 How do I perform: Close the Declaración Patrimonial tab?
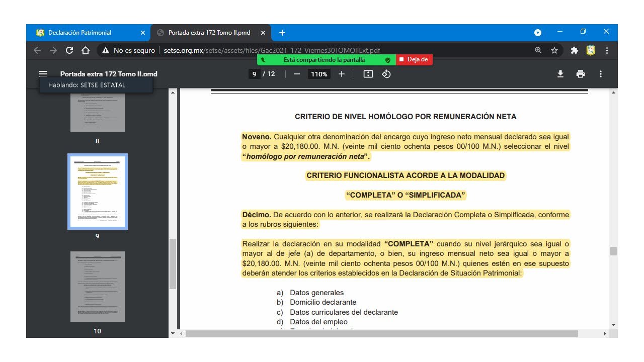point(143,33)
